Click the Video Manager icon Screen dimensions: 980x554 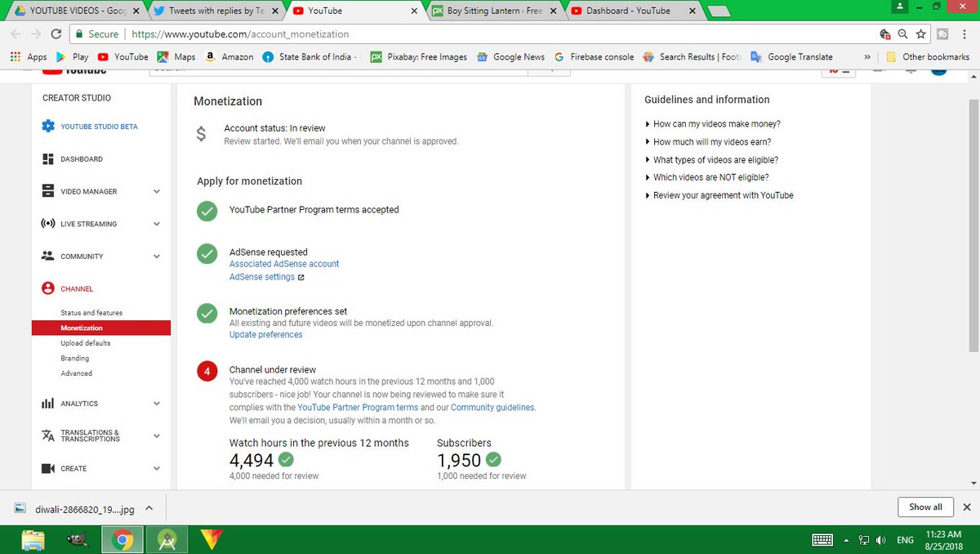[47, 191]
